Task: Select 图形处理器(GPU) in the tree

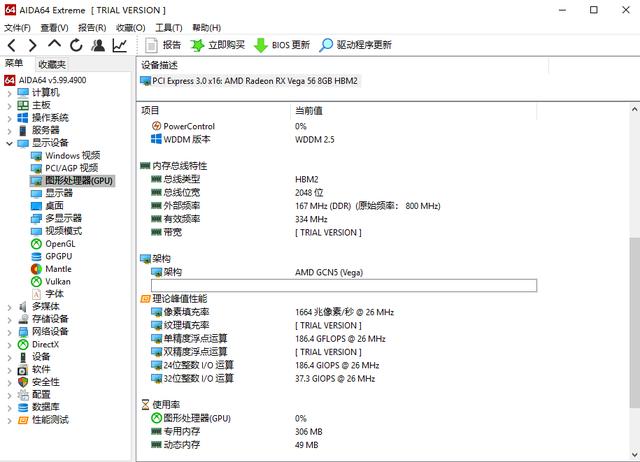Action: [x=72, y=181]
